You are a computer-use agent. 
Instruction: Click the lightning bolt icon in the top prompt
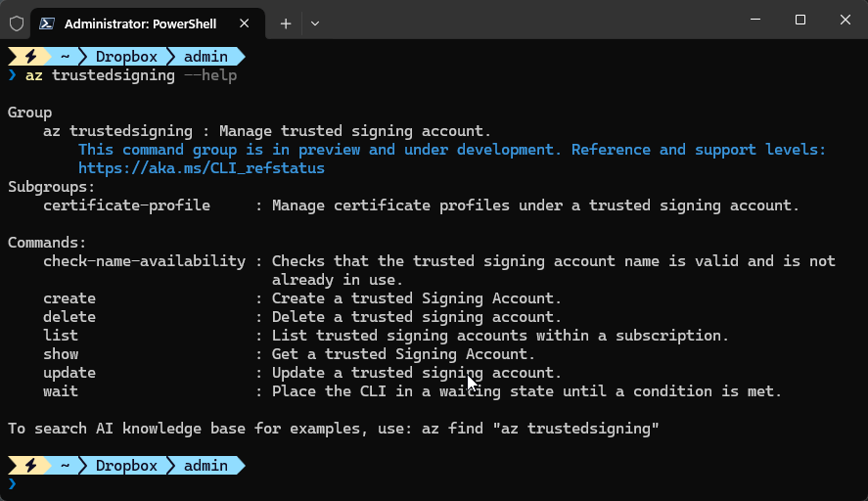coord(29,57)
